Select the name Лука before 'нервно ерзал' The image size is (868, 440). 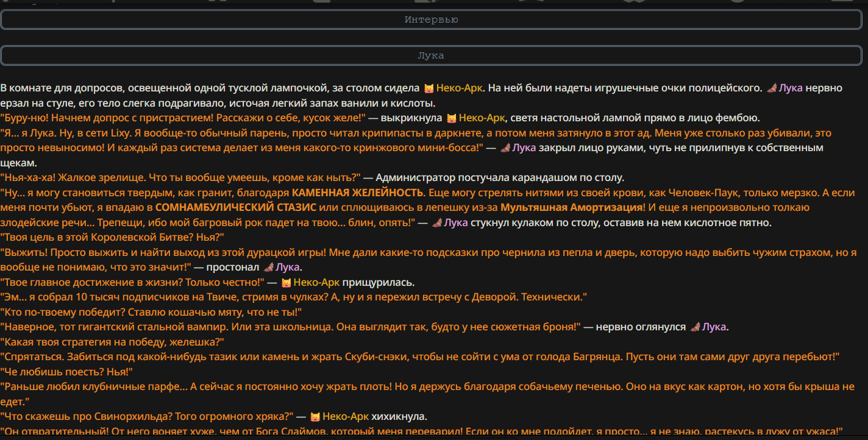click(x=791, y=88)
